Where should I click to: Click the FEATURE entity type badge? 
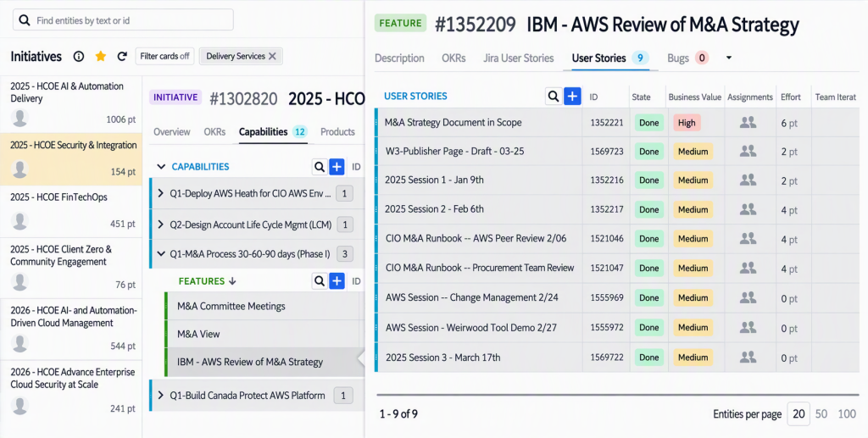pos(400,23)
